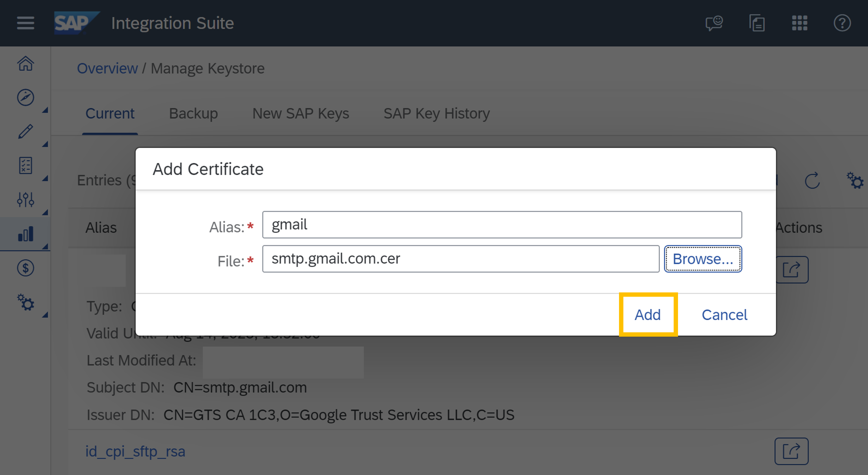The width and height of the screenshot is (868, 475).
Task: Open the SAP Key History tab
Action: pyautogui.click(x=437, y=114)
